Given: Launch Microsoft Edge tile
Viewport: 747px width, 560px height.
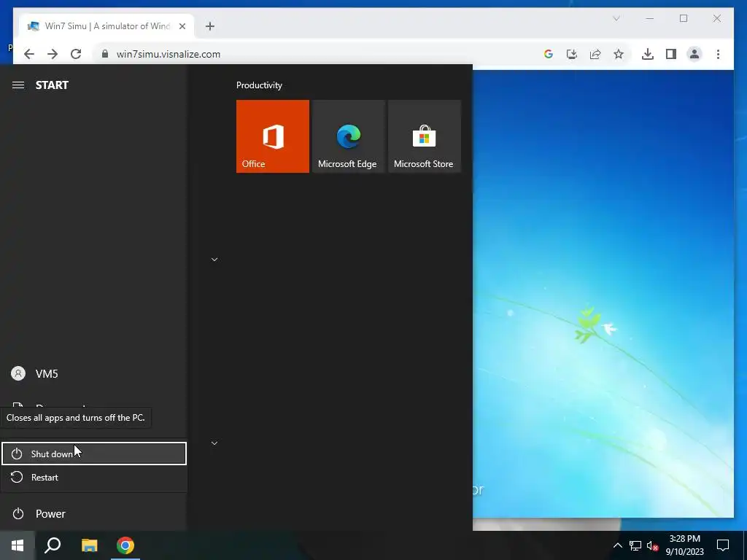Looking at the screenshot, I should [x=348, y=136].
